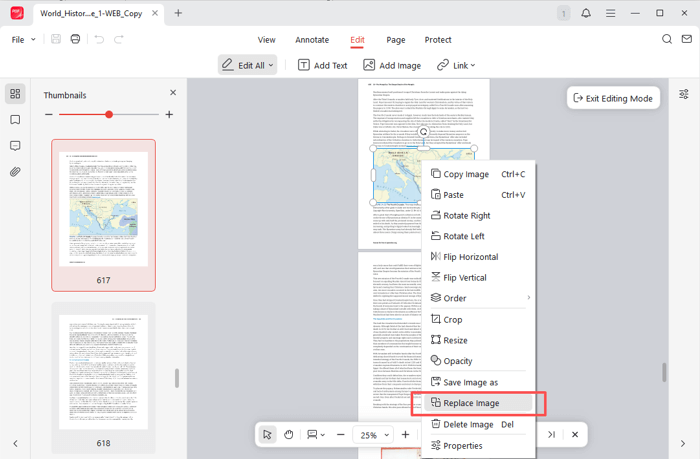
Task: Show the Thumbnails panel sidebar icon
Action: 15,94
